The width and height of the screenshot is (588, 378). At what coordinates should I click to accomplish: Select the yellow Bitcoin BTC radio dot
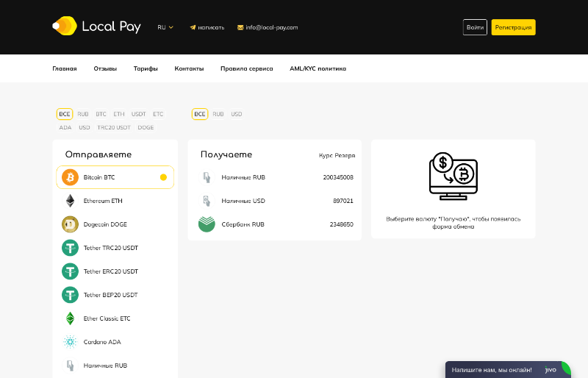click(x=163, y=177)
